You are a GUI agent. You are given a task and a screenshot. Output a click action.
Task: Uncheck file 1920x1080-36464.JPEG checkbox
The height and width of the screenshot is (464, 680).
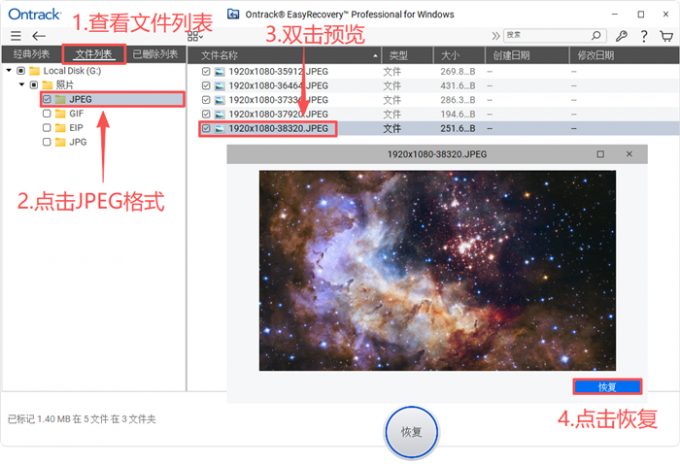(x=206, y=86)
